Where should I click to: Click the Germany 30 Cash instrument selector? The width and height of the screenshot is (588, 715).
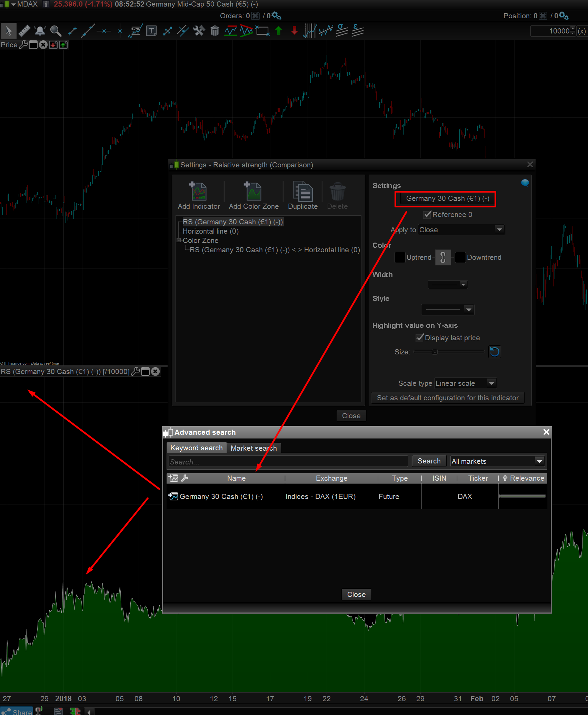click(448, 198)
